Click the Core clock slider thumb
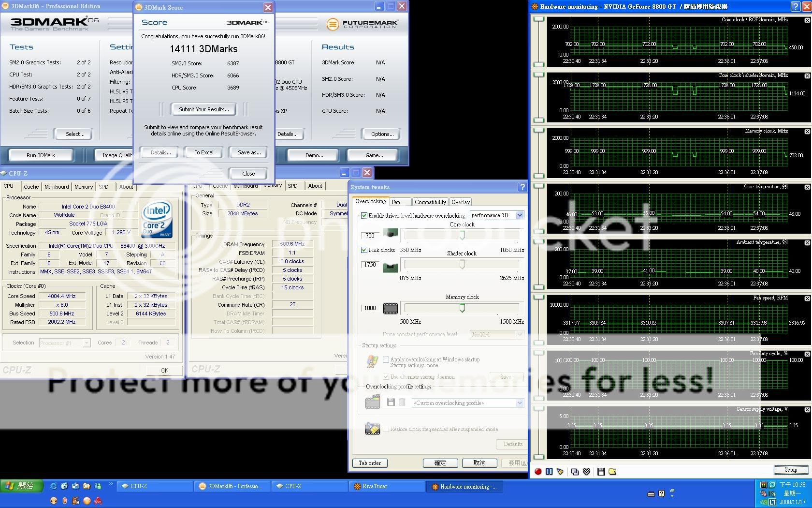 462,235
